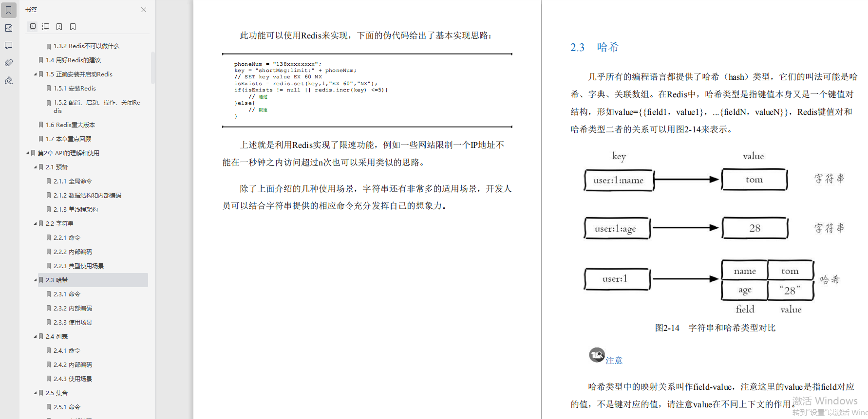Select the highlighted 2.3 哈希 bookmark
The image size is (868, 419).
click(93, 280)
